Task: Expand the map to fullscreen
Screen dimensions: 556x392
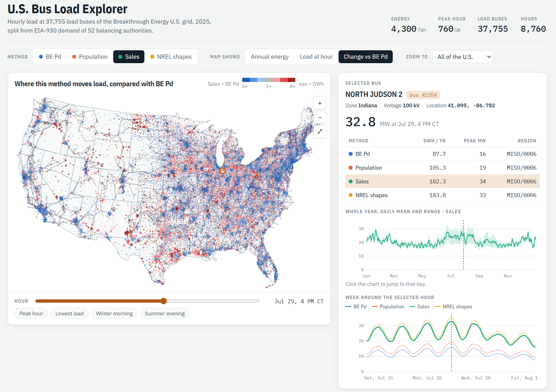Action: [x=320, y=131]
